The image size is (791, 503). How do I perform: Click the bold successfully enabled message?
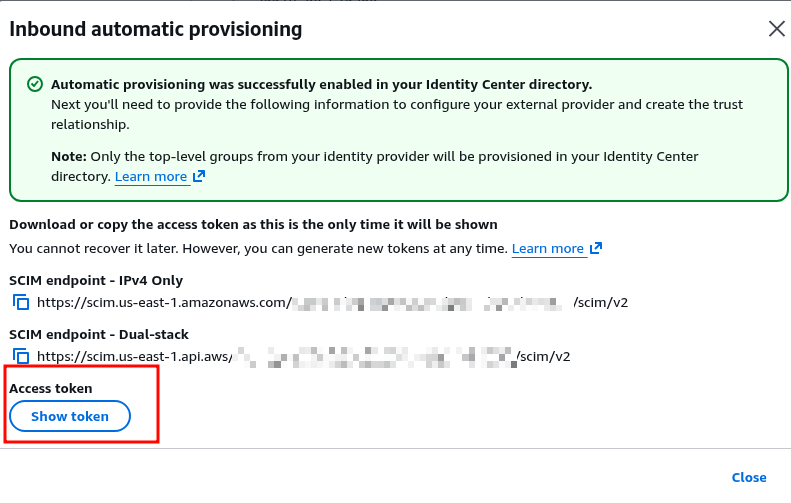click(x=321, y=85)
